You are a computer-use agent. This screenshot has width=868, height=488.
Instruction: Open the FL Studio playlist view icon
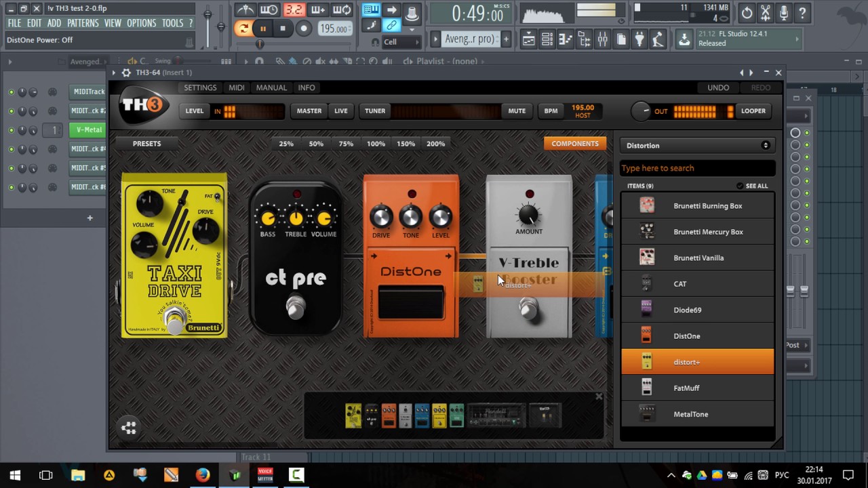528,40
